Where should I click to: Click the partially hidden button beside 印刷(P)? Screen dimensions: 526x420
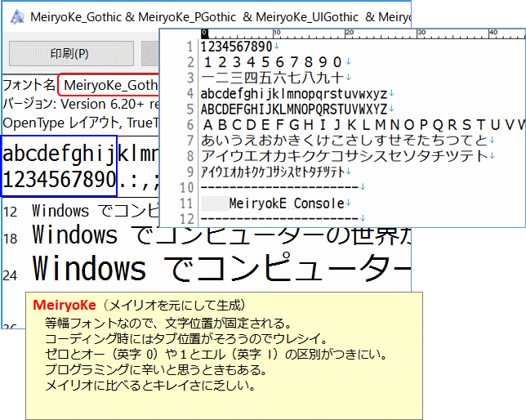coord(150,53)
